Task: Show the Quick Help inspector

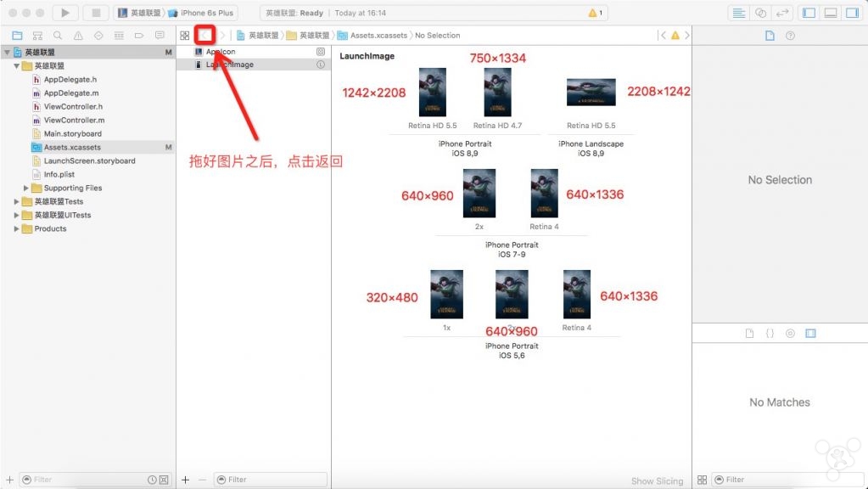Action: pos(791,36)
